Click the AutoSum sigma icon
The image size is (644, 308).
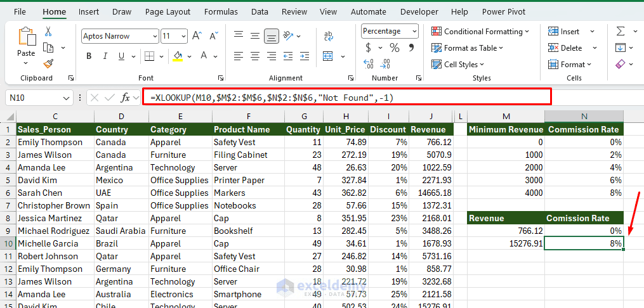(x=620, y=32)
